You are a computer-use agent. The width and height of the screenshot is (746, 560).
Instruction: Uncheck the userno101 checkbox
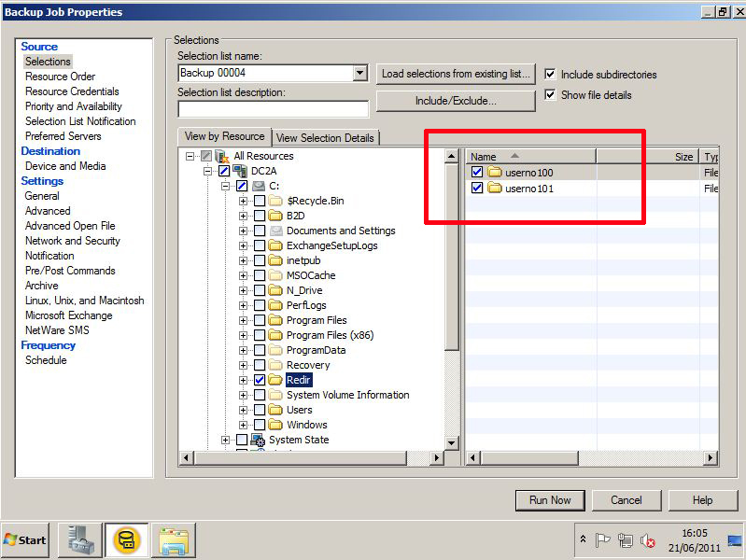[477, 188]
